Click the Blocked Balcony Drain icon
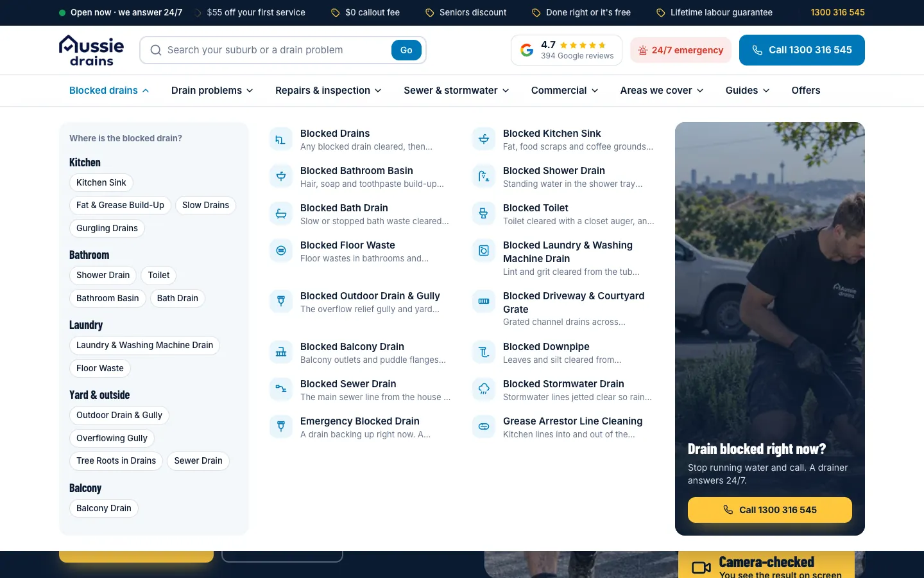Screen dimensions: 924x578 coord(281,352)
